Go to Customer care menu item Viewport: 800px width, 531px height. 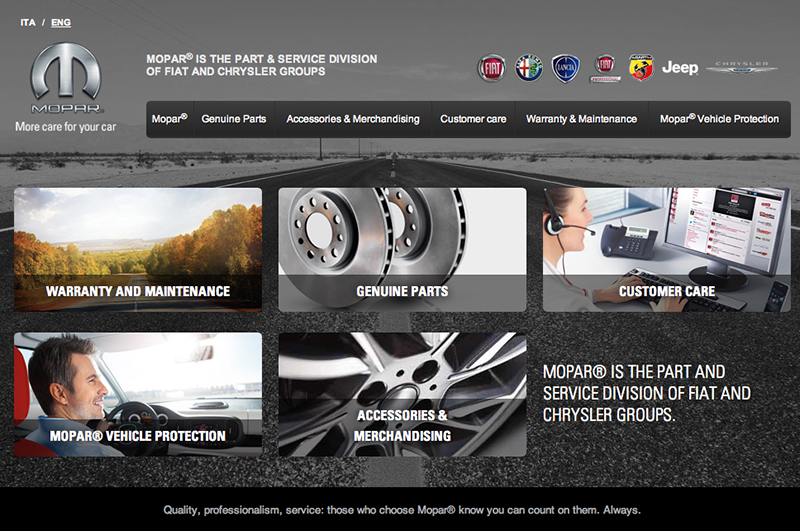(473, 119)
